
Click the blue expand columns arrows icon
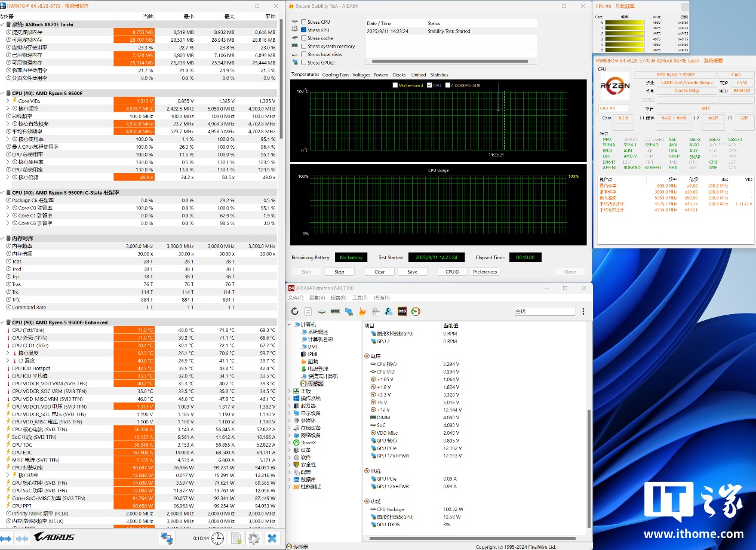[x=6, y=538]
